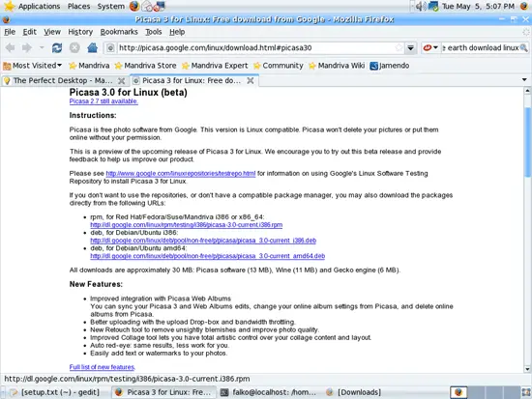Screen dimensions: 532x399
Task: Open the Bookmarks menu
Action: pyautogui.click(x=119, y=32)
